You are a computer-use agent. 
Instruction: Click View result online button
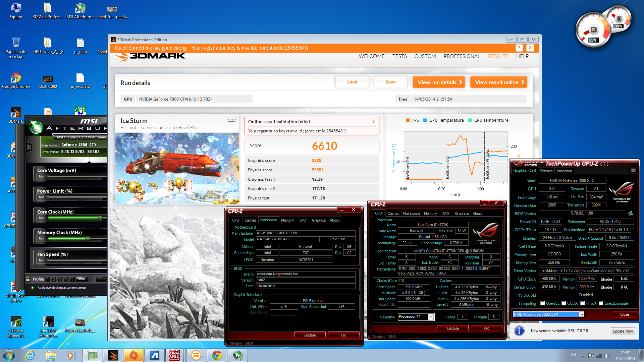(x=498, y=82)
